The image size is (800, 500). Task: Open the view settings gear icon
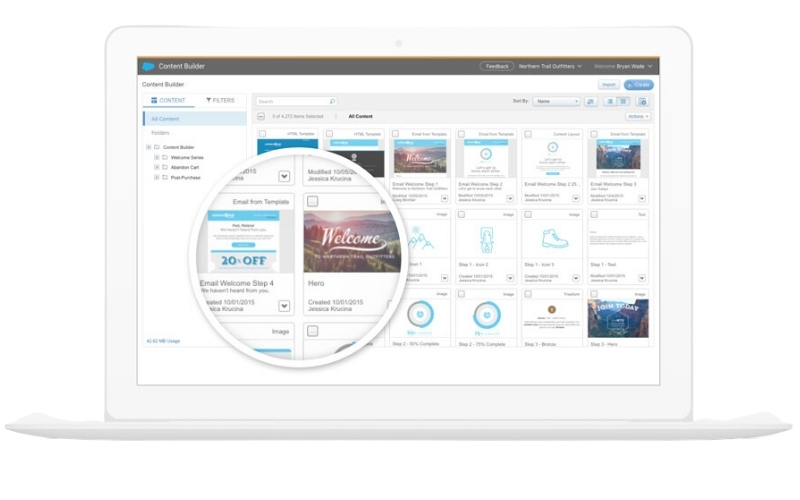point(643,101)
